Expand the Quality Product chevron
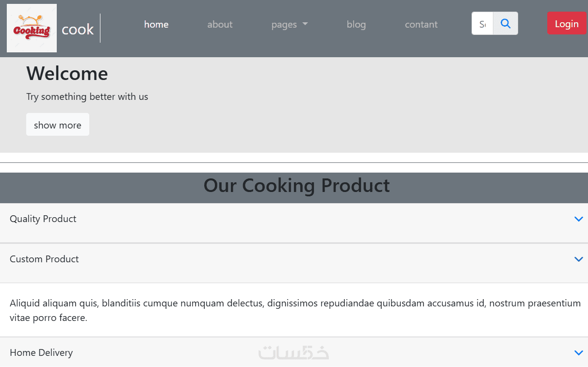 578,219
